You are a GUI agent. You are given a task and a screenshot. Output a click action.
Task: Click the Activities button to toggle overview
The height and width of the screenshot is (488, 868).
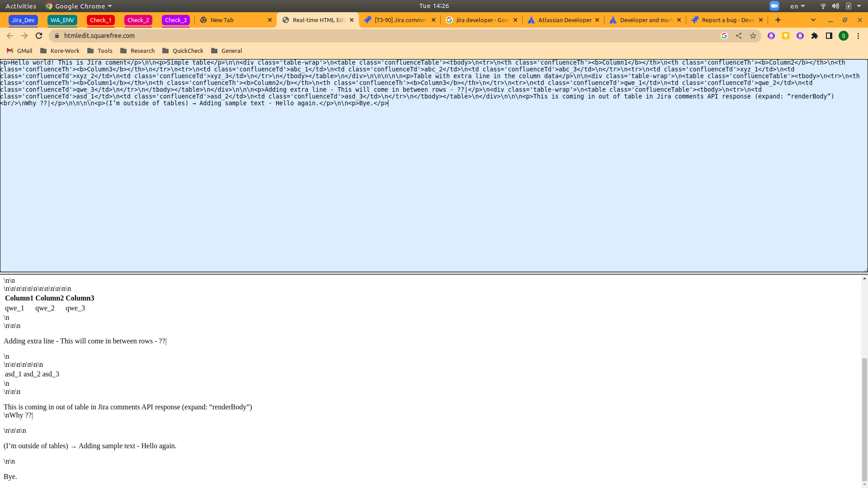(20, 6)
